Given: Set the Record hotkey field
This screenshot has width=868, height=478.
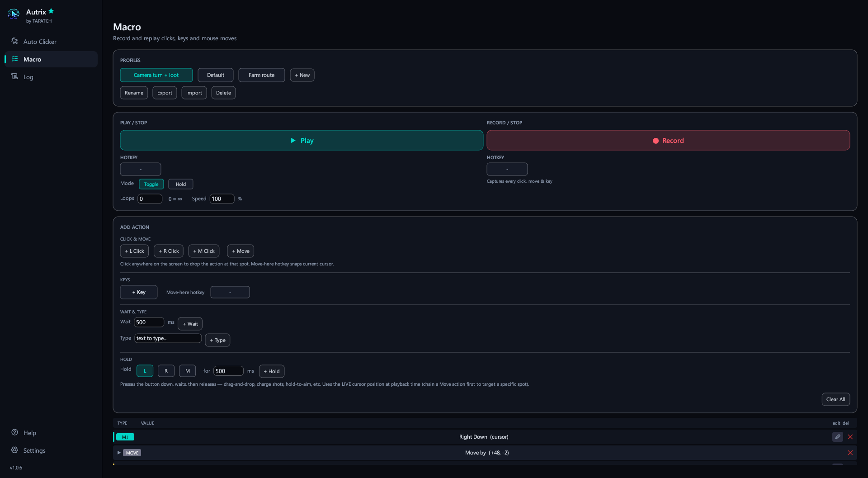Looking at the screenshot, I should point(507,169).
